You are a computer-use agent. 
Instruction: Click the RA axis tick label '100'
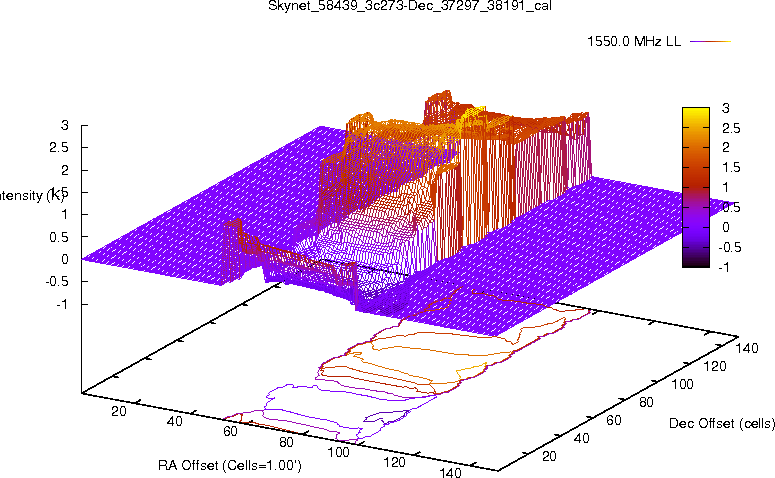coord(339,452)
